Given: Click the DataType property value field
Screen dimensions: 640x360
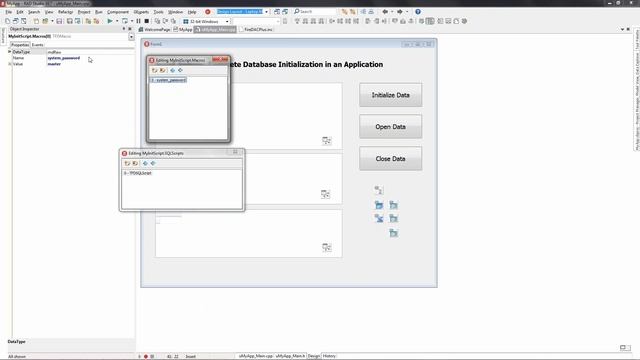Looking at the screenshot, I should (x=90, y=52).
